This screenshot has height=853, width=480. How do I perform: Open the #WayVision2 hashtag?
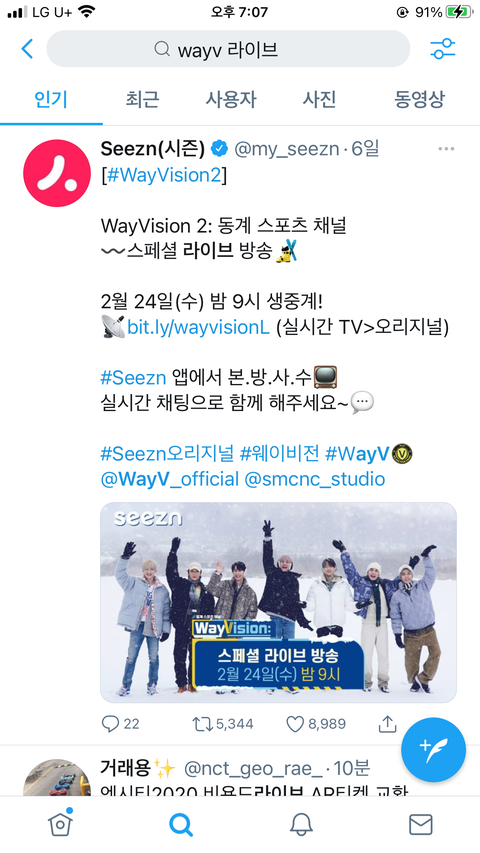[x=164, y=176]
